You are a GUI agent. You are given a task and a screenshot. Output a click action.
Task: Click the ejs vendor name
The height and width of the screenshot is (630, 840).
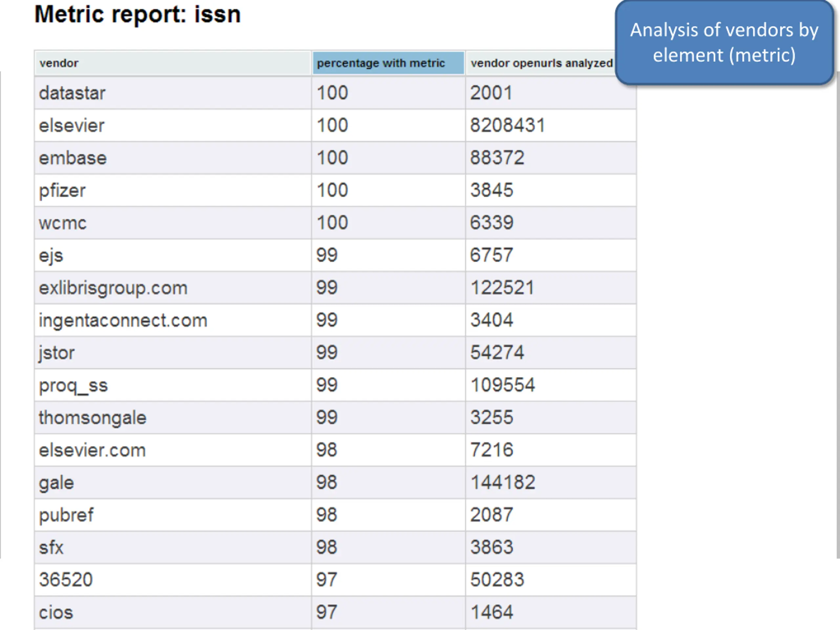(x=51, y=256)
